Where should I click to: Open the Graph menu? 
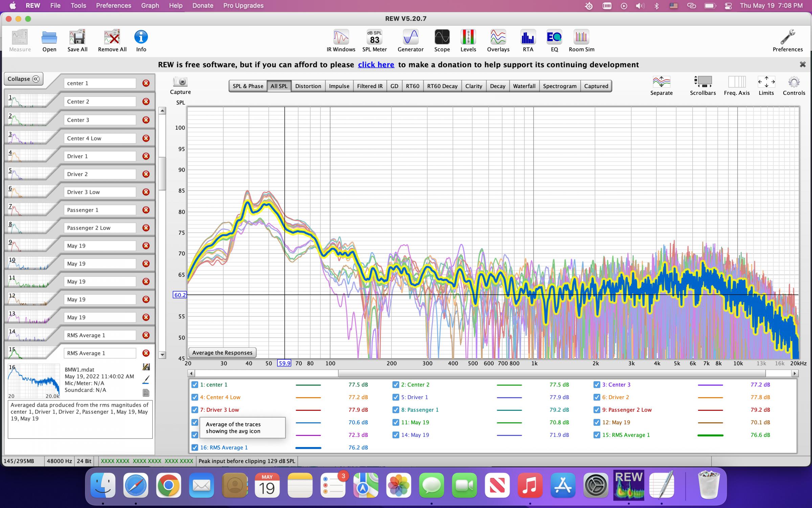tap(150, 5)
